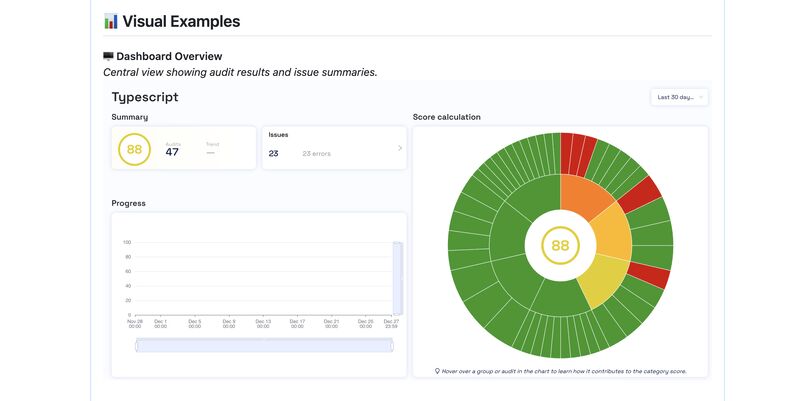Open the Last 30 days dropdown
This screenshot has height=401, width=800.
pos(679,97)
